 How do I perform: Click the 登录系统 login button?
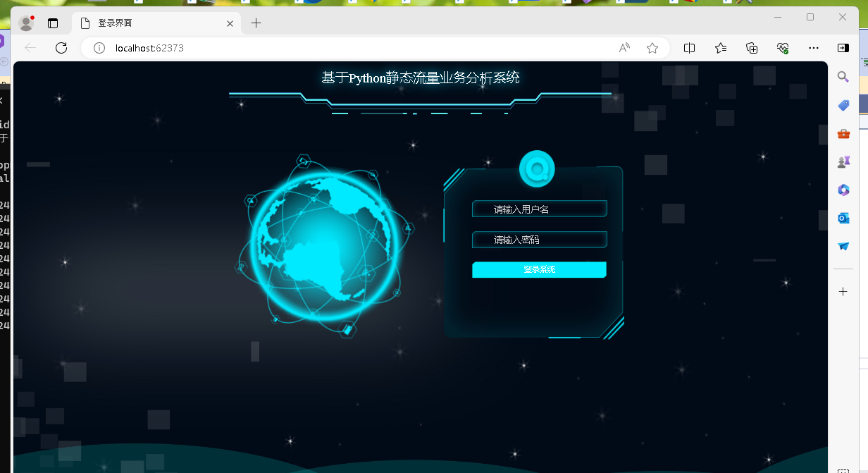[x=539, y=269]
